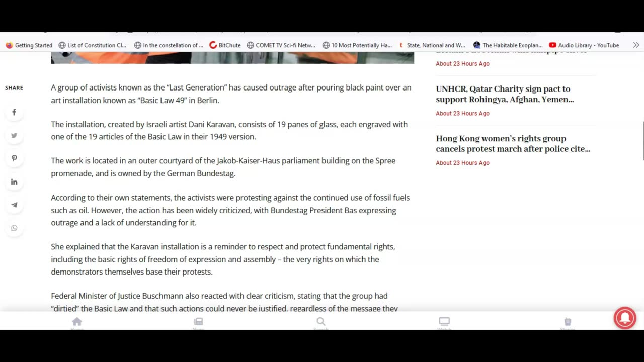Open the Getting Started bookmark
The height and width of the screenshot is (362, 644).
tap(29, 45)
